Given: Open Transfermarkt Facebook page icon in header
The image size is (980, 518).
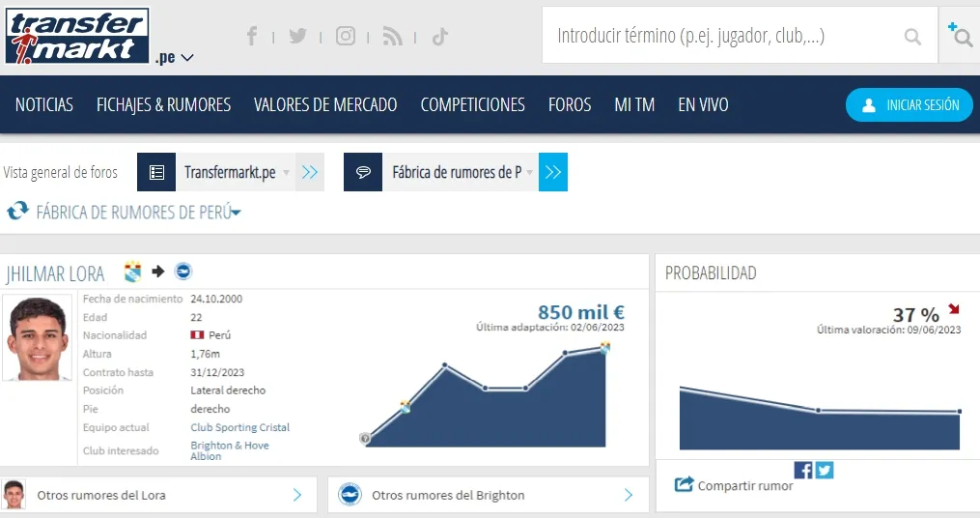Looking at the screenshot, I should (251, 37).
